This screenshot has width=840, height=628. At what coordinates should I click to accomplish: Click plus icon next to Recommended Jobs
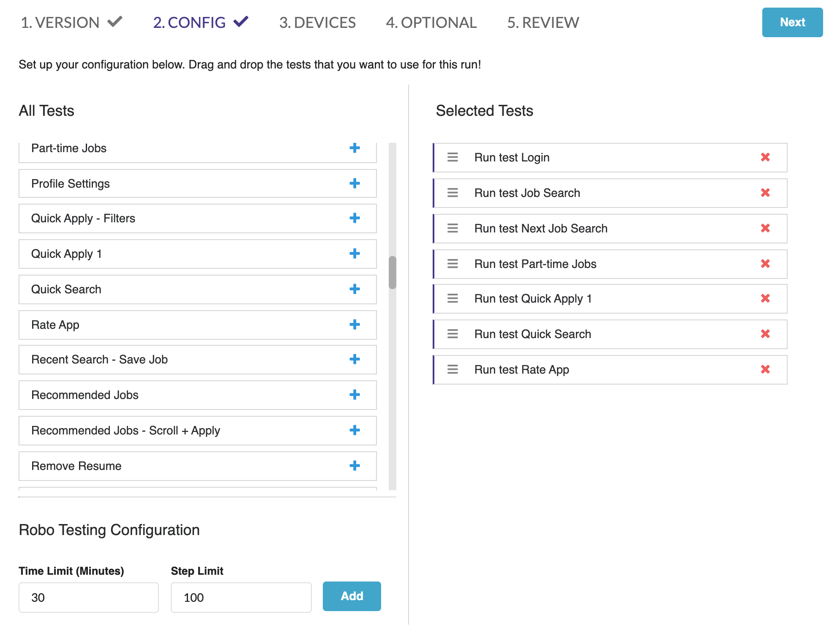pyautogui.click(x=355, y=395)
